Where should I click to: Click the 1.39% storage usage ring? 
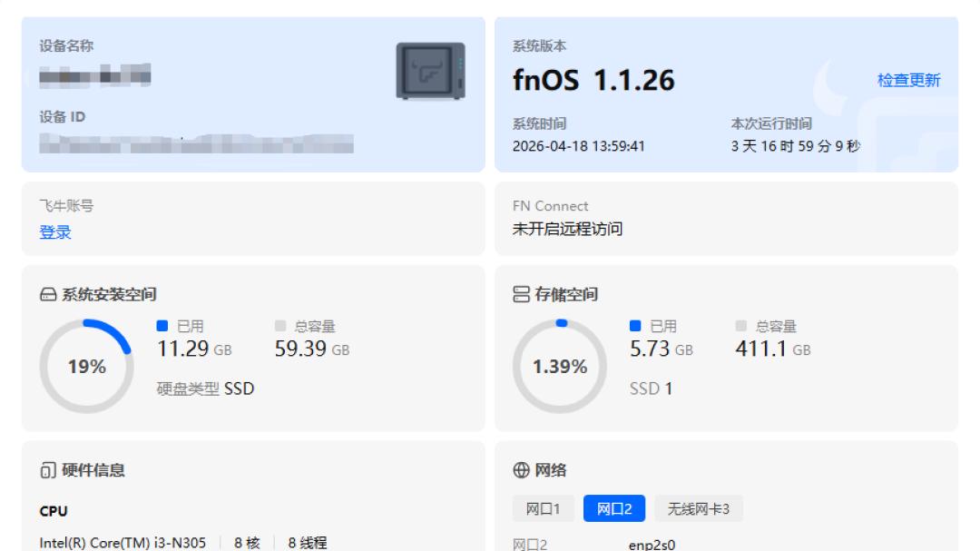coord(559,367)
